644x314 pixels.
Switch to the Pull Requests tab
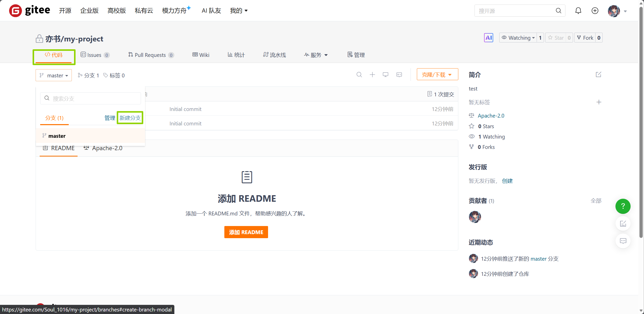pos(150,55)
